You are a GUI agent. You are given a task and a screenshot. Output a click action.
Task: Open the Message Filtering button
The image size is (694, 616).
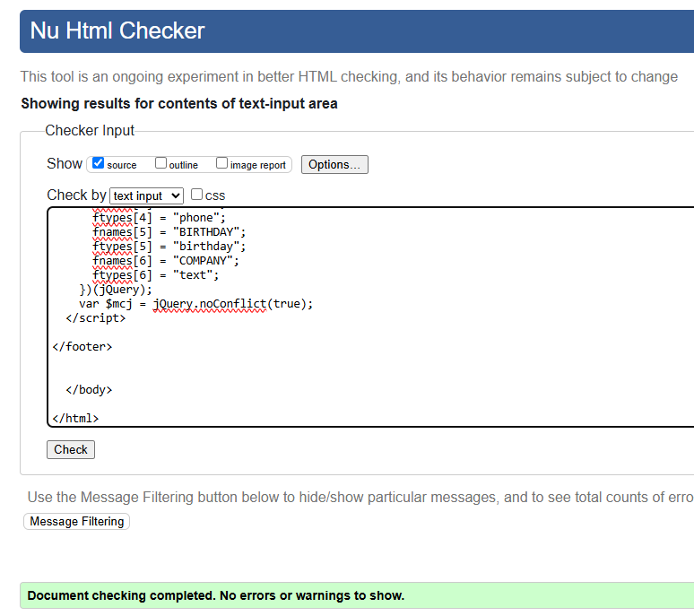(x=76, y=521)
